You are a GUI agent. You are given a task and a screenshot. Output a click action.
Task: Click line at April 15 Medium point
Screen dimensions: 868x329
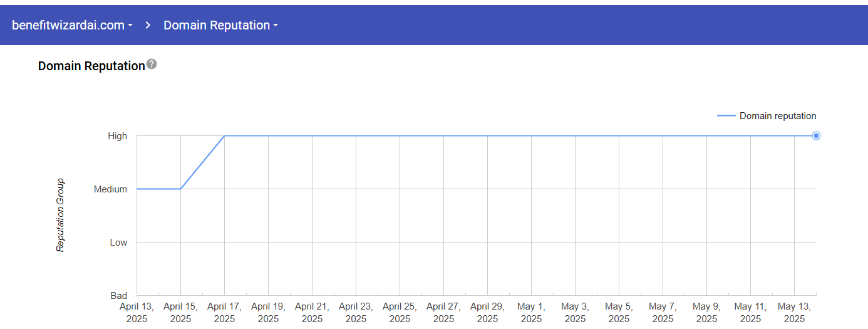coord(180,189)
